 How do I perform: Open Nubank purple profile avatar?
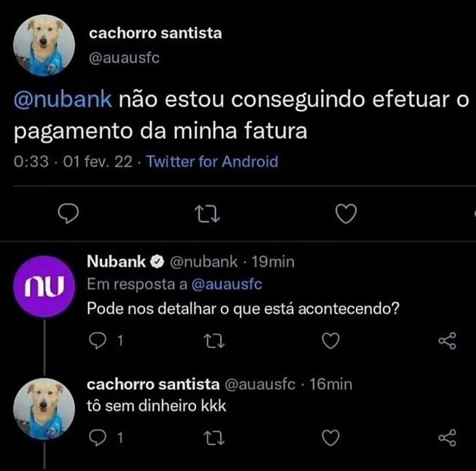point(44,286)
